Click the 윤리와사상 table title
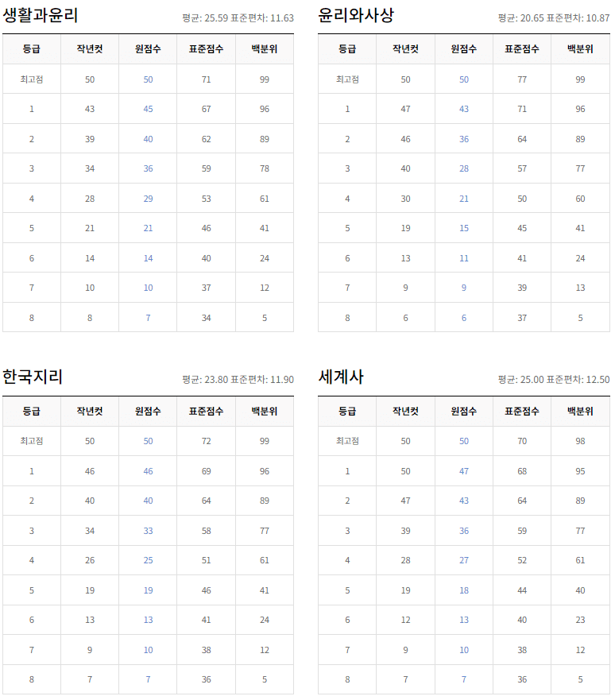Screen dimensions: 615x700 (x=356, y=15)
